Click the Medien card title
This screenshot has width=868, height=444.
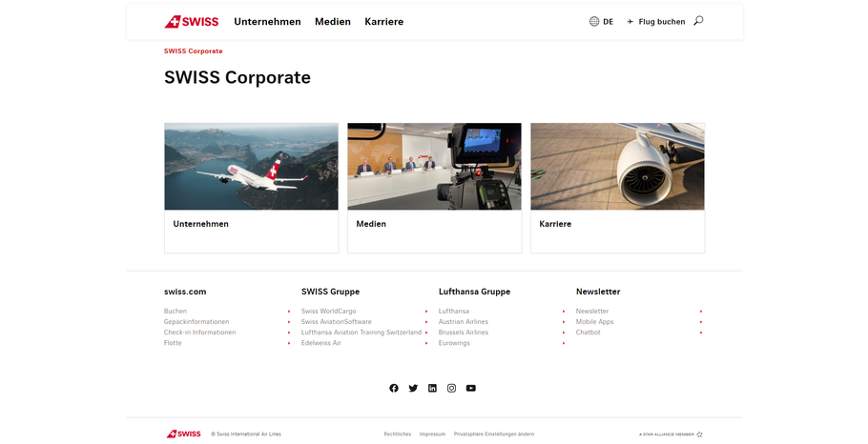(x=371, y=224)
